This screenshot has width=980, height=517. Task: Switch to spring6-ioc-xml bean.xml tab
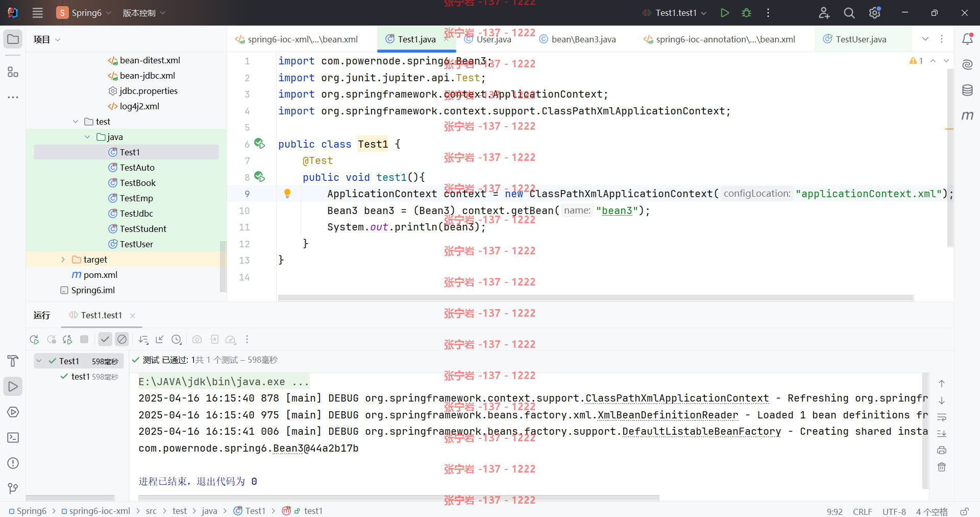[297, 39]
